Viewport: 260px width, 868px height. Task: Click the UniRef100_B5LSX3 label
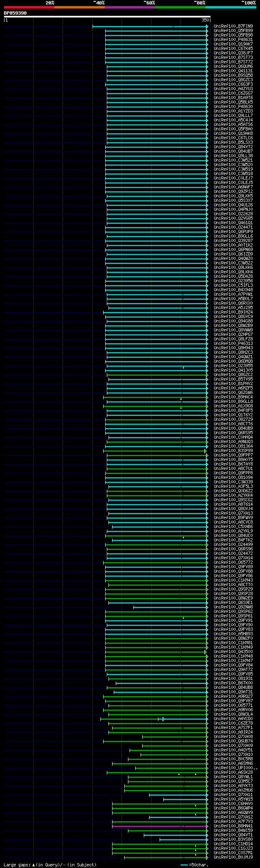pyautogui.click(x=233, y=143)
